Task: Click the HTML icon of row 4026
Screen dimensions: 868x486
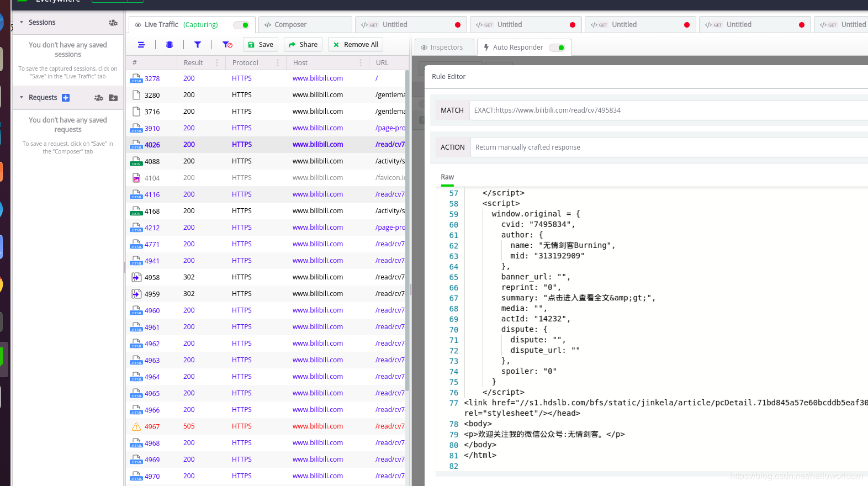Action: [136, 145]
